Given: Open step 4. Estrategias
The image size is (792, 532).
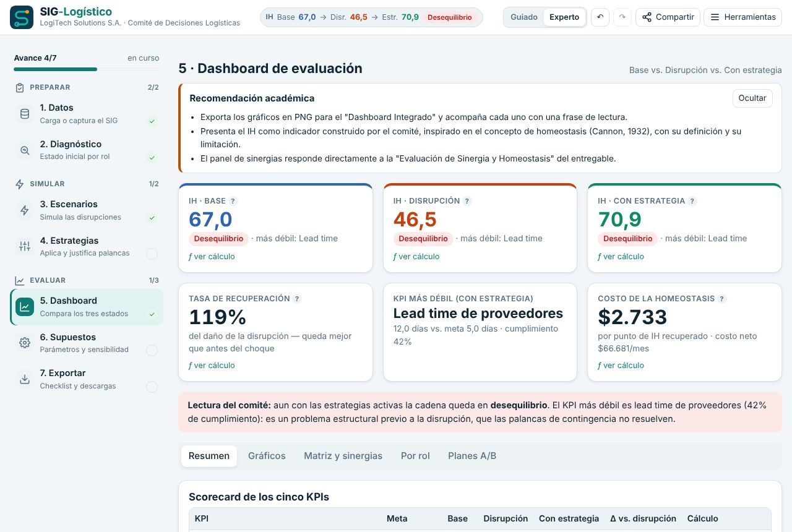Looking at the screenshot, I should pos(87,246).
